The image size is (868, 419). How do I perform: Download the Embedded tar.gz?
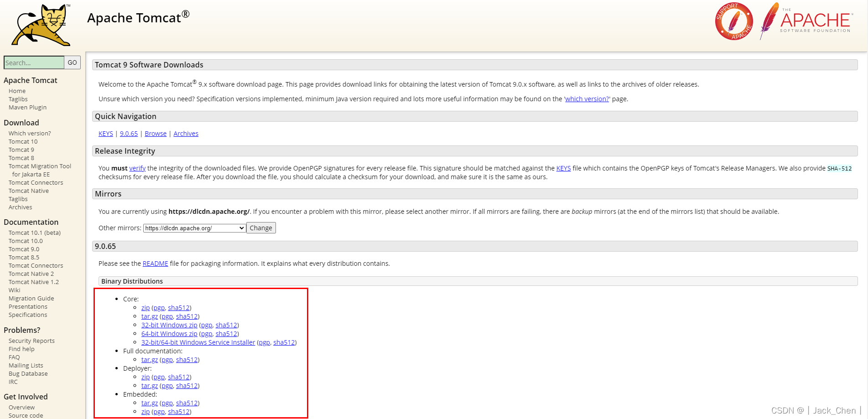pos(150,403)
